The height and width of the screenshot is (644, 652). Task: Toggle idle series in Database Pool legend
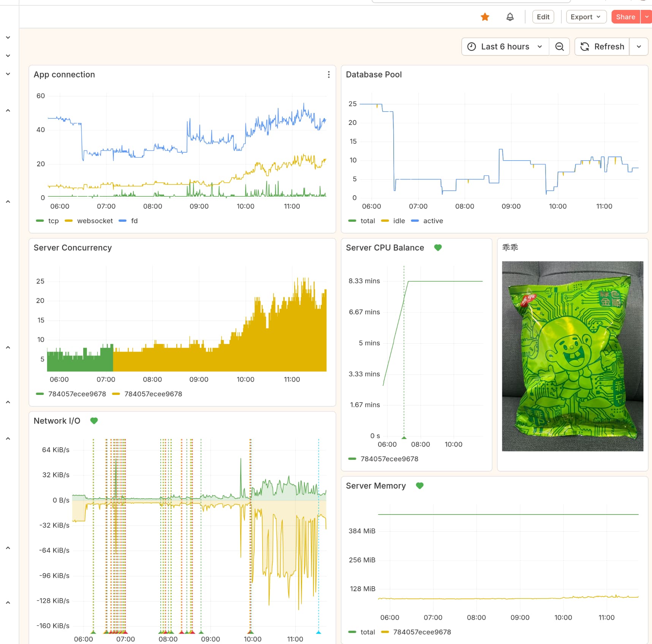tap(399, 221)
